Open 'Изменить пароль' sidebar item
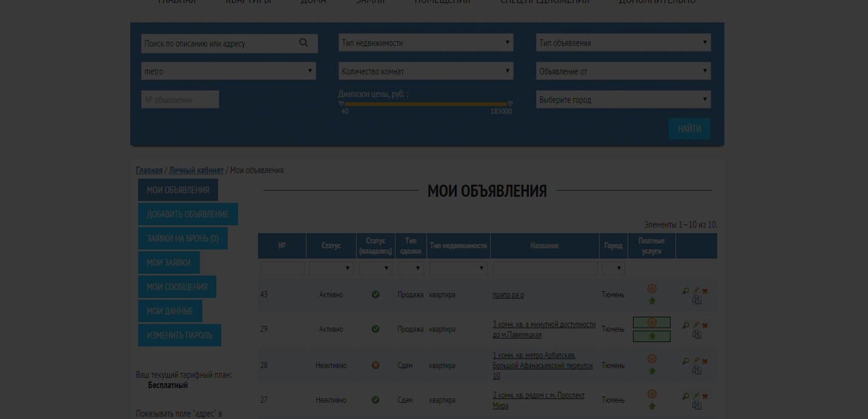 pyautogui.click(x=179, y=335)
